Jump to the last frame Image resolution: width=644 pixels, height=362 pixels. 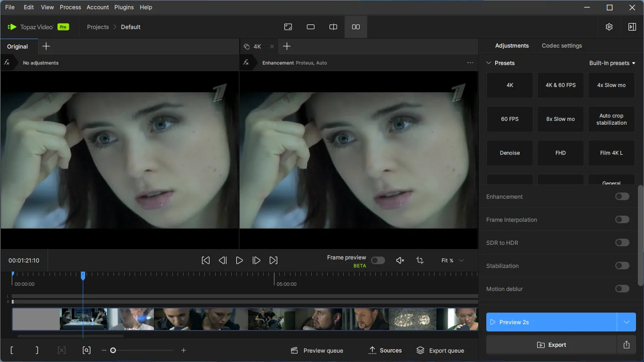(x=274, y=260)
